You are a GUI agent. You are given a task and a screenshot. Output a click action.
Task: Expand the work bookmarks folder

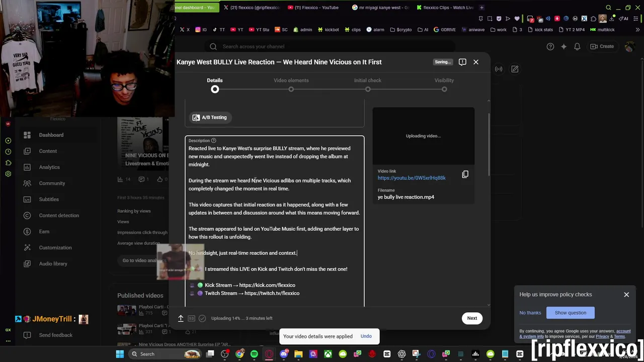(498, 30)
